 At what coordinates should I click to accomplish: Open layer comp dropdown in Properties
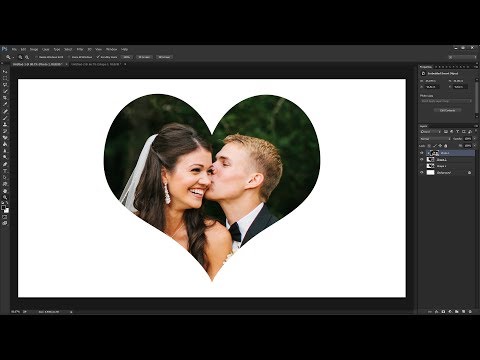pyautogui.click(x=446, y=101)
